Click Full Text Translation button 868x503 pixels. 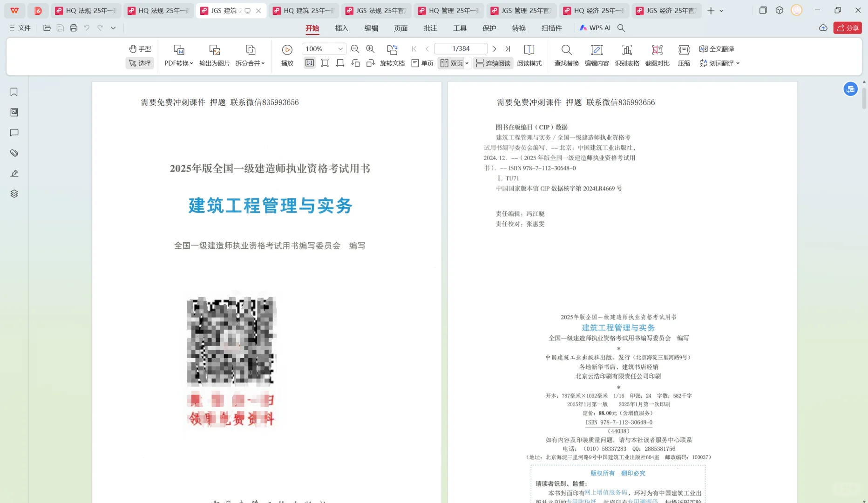tap(717, 49)
